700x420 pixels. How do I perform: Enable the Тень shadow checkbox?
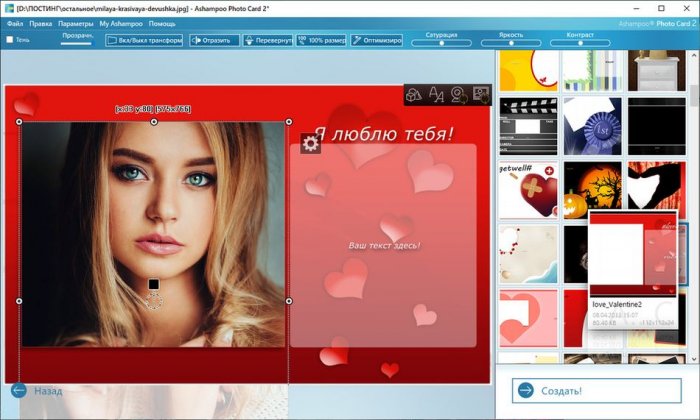coord(10,40)
